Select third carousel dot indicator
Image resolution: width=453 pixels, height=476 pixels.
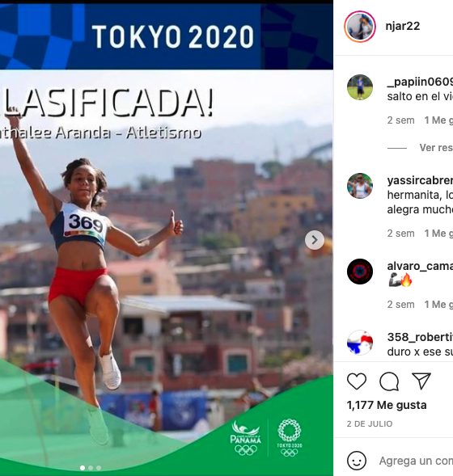coord(99,468)
